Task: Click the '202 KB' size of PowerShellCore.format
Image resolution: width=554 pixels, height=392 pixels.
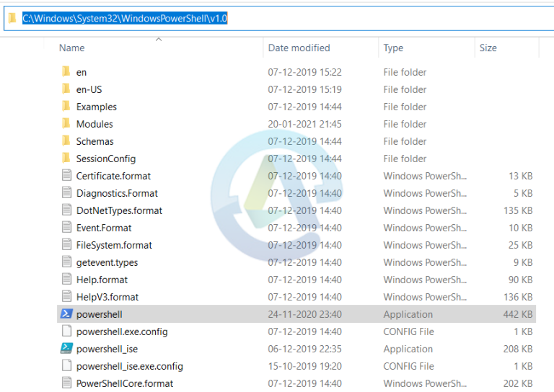Action: click(518, 383)
